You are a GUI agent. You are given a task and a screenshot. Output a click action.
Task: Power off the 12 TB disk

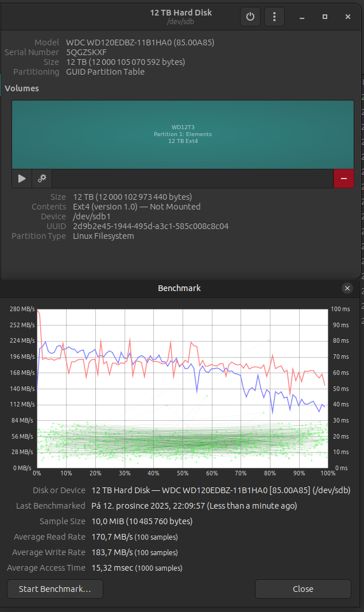250,17
